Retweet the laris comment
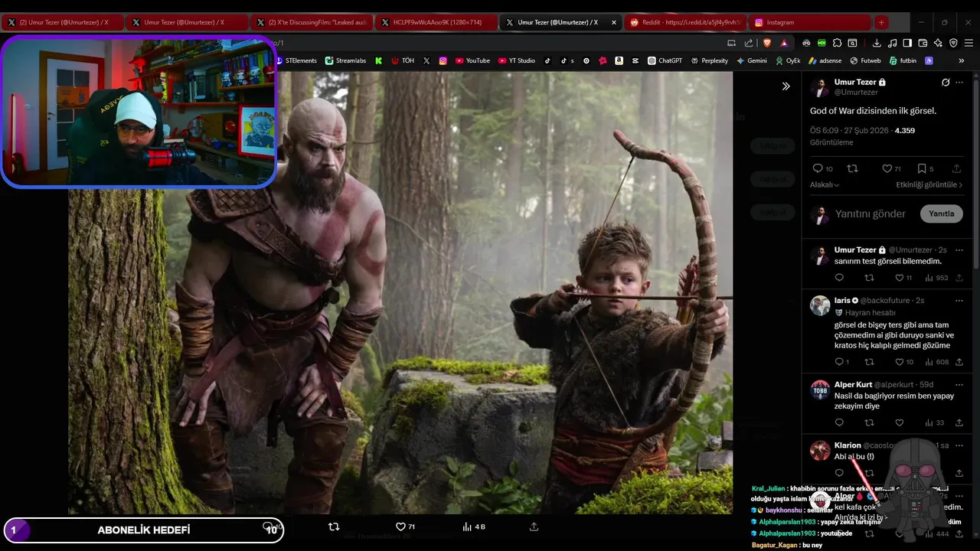 pyautogui.click(x=869, y=362)
